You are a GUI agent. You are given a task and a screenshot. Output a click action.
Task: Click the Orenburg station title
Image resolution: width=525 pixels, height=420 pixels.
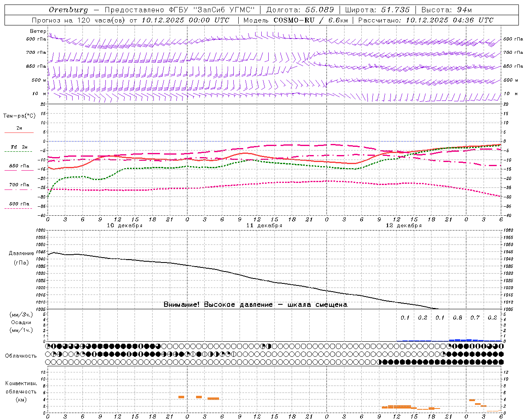point(68,10)
